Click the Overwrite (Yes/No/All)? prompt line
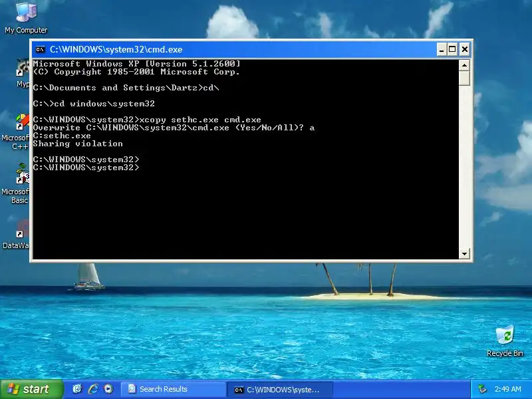 click(174, 128)
